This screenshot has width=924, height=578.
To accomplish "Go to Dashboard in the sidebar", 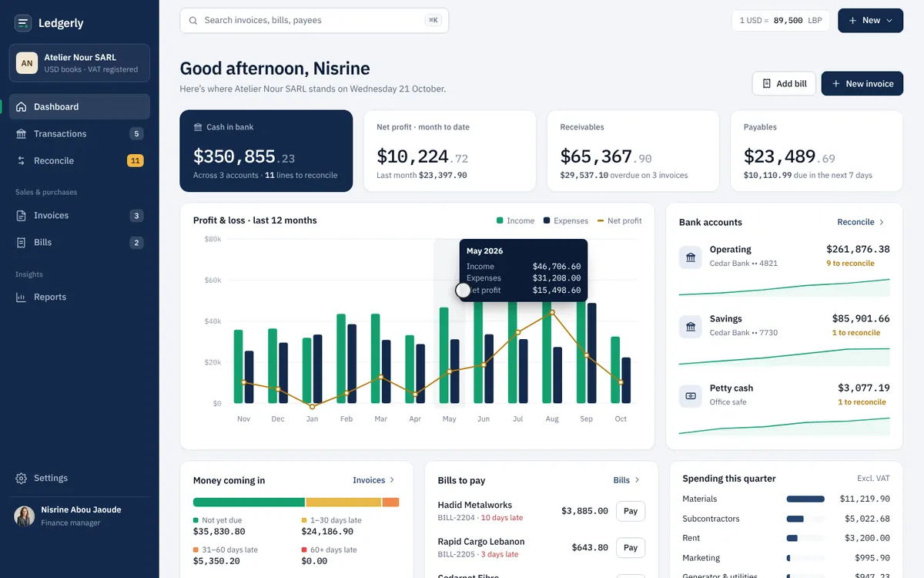I will pos(79,107).
